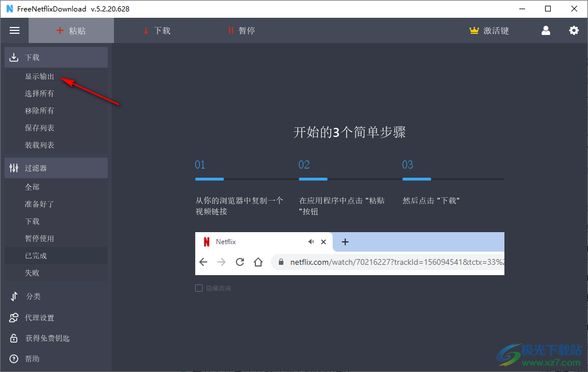This screenshot has width=588, height=372.
Task: Click the step 01 number
Action: coord(200,165)
